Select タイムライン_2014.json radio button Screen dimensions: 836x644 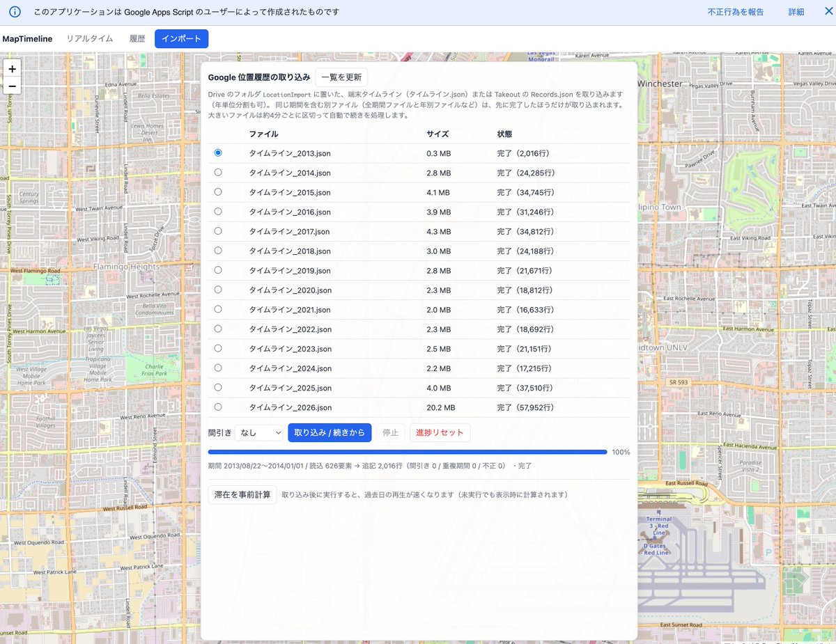click(x=218, y=172)
